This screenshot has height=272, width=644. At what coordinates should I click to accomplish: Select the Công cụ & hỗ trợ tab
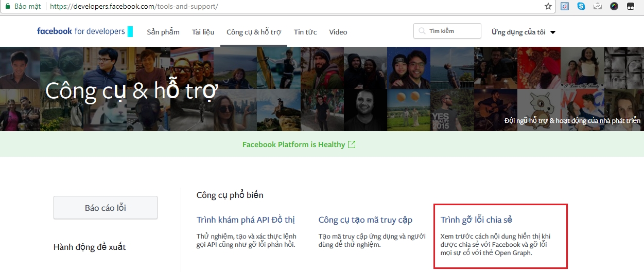pos(254,32)
